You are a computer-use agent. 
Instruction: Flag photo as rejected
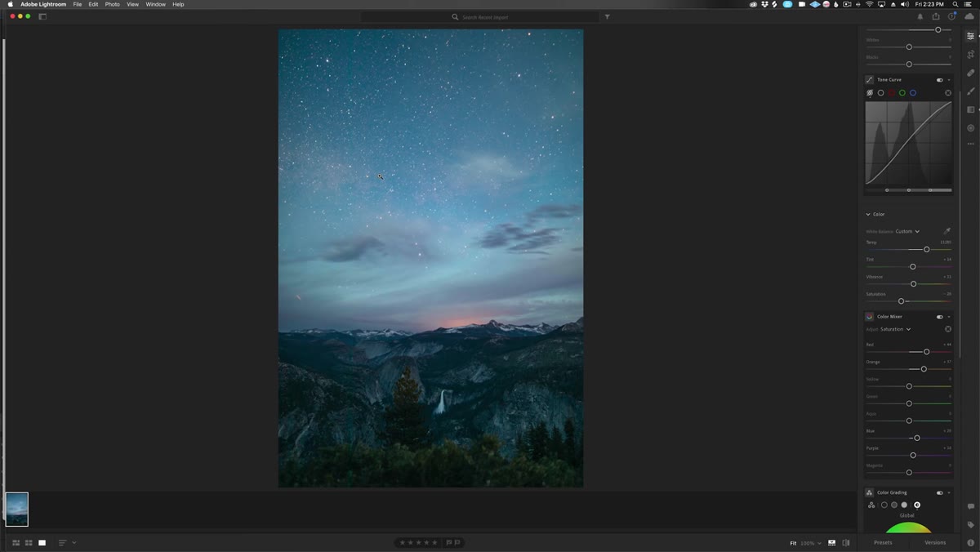tap(457, 543)
